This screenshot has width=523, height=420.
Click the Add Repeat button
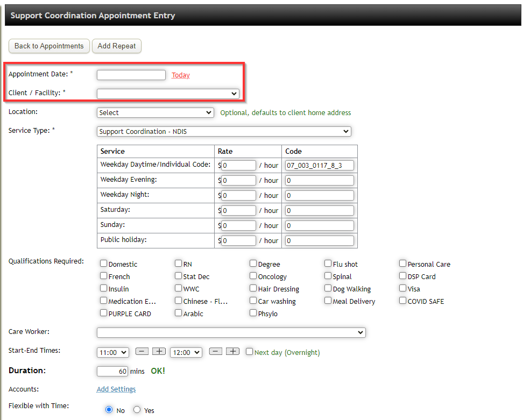click(x=116, y=46)
